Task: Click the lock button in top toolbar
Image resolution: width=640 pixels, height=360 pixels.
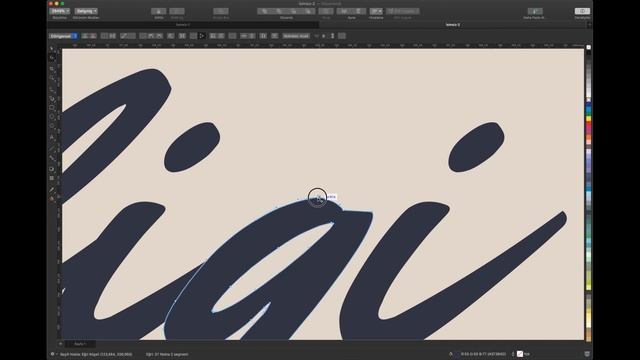Action: point(158,11)
